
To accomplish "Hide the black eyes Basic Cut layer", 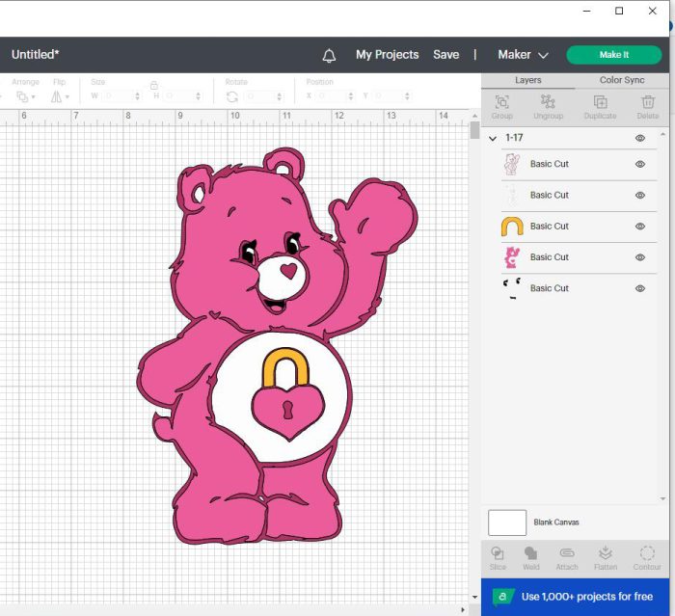I will pyautogui.click(x=640, y=288).
